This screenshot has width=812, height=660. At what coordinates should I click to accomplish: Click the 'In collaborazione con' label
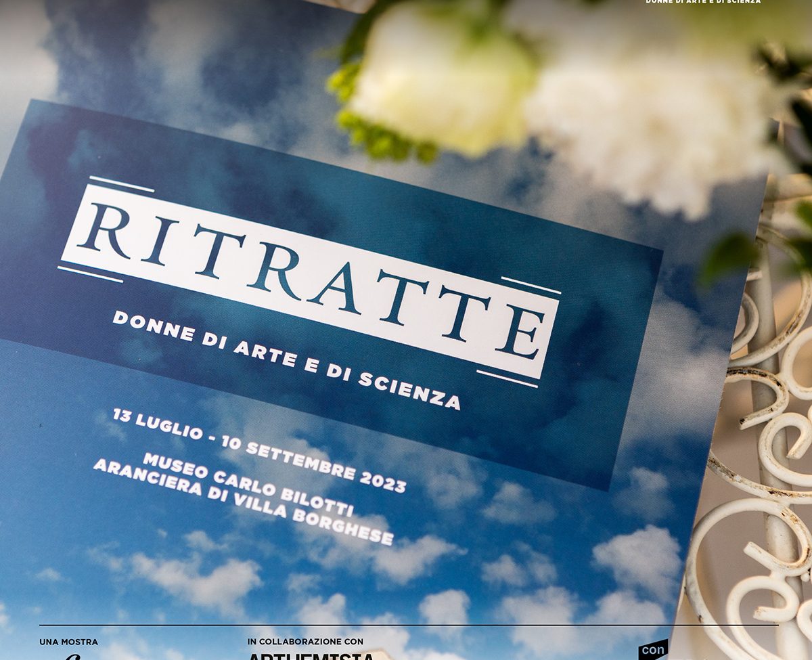pyautogui.click(x=305, y=642)
